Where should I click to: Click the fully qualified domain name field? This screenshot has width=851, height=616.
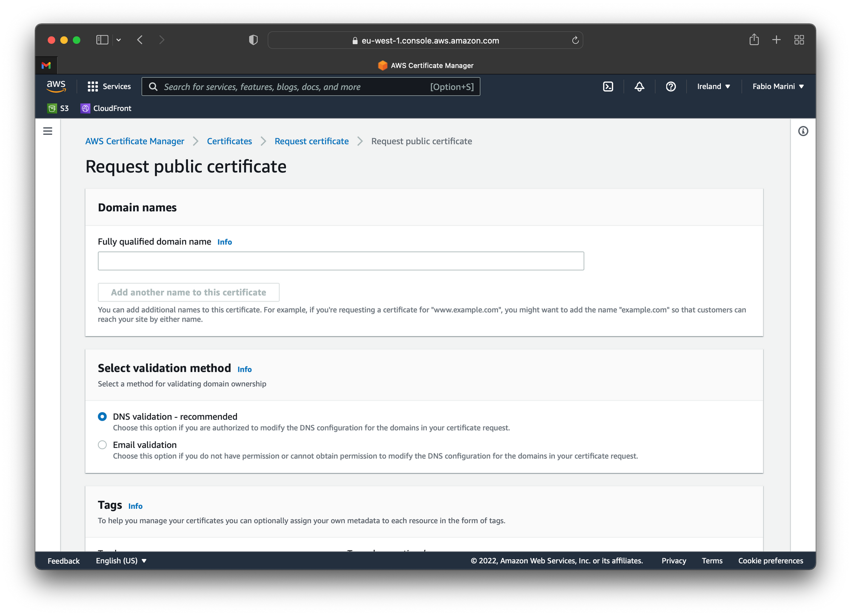point(341,261)
